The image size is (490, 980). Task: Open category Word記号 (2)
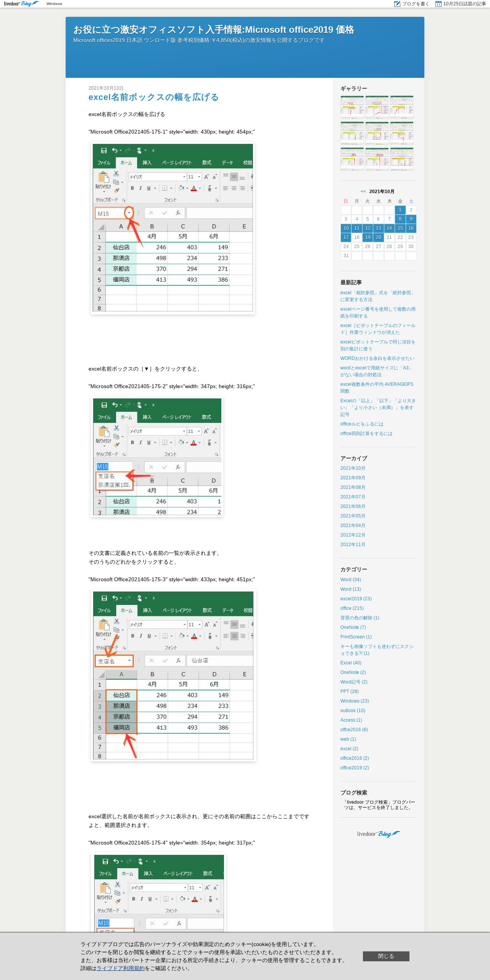pyautogui.click(x=354, y=682)
